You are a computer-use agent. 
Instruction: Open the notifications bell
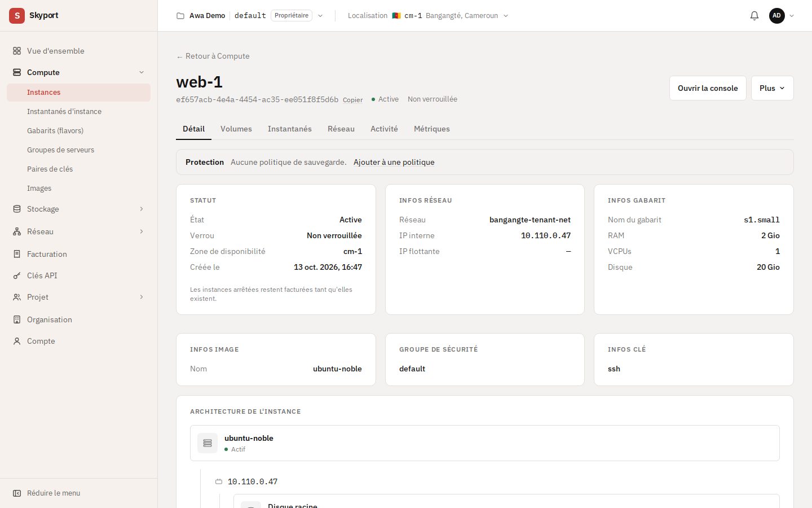[754, 16]
